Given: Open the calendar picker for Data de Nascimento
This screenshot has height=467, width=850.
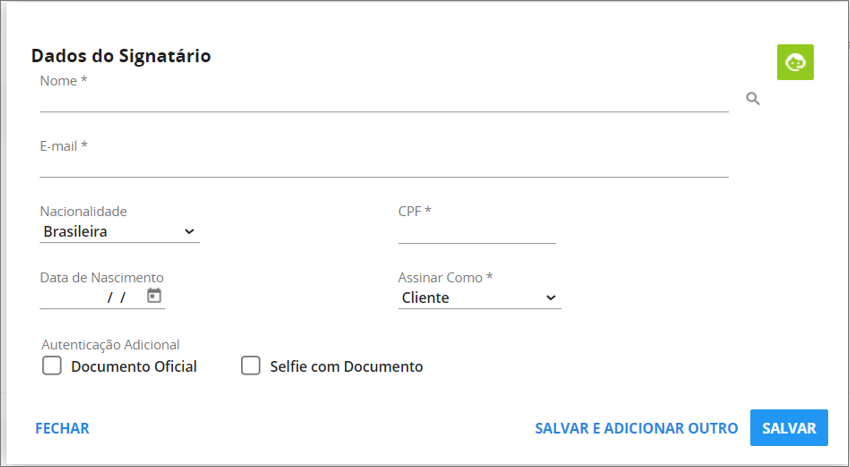Looking at the screenshot, I should pos(154,296).
